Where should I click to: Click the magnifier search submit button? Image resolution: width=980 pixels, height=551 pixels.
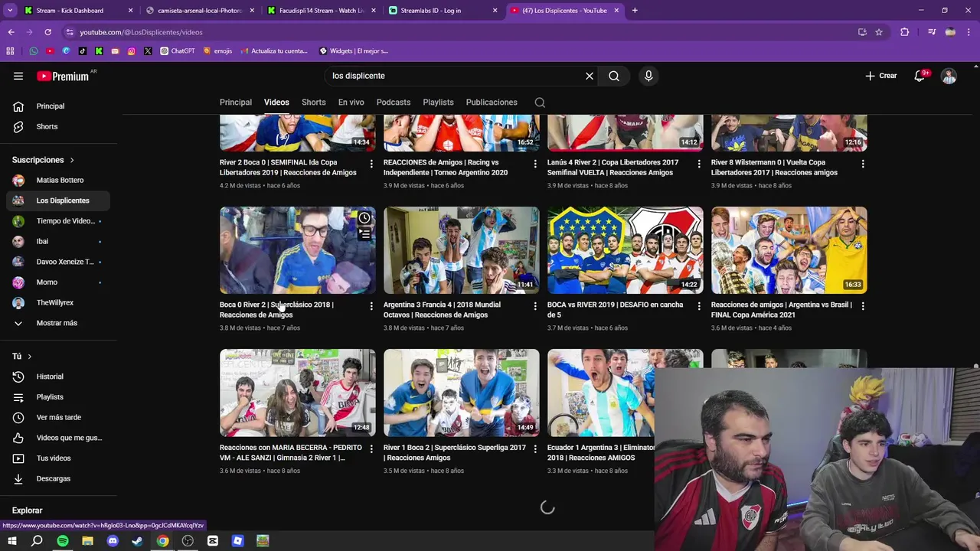tap(614, 76)
